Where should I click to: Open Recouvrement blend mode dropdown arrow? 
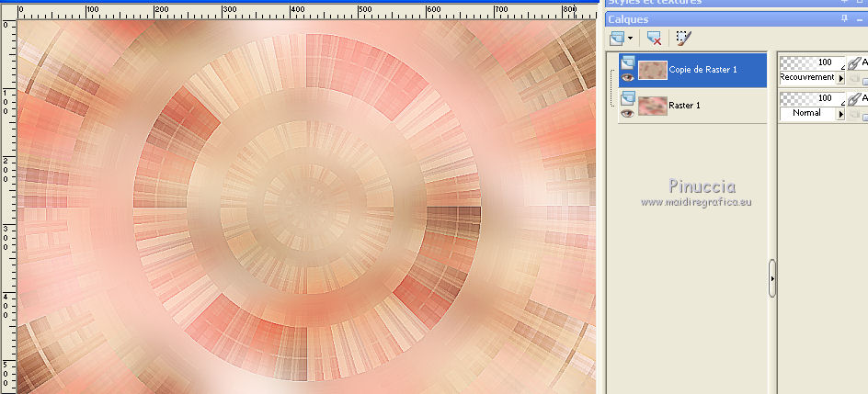[840, 78]
